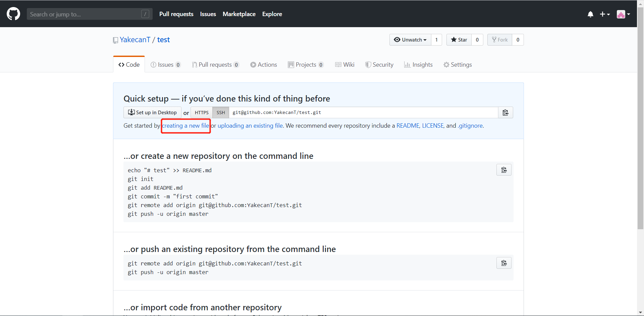Open Marketplace in the top navigation
Viewport: 644px width, 316px height.
coord(239,14)
